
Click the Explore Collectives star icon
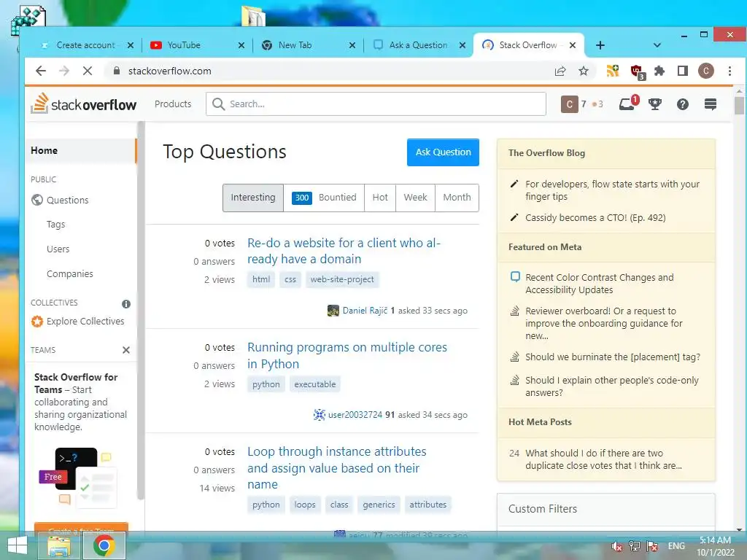coord(36,322)
